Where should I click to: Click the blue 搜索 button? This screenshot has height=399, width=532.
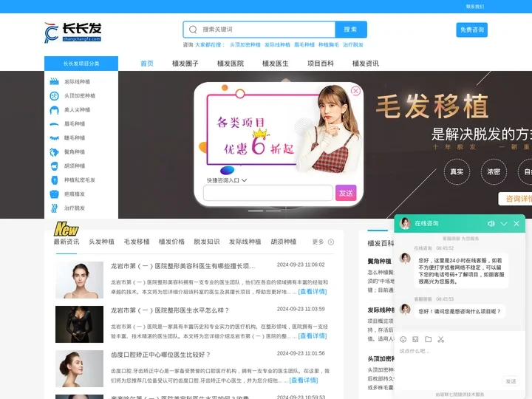pyautogui.click(x=351, y=30)
